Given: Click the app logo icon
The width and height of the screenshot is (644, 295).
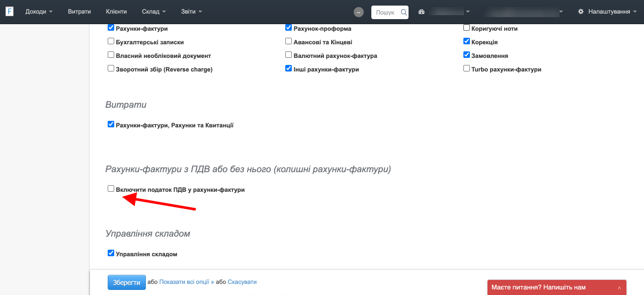Looking at the screenshot, I should click(10, 12).
